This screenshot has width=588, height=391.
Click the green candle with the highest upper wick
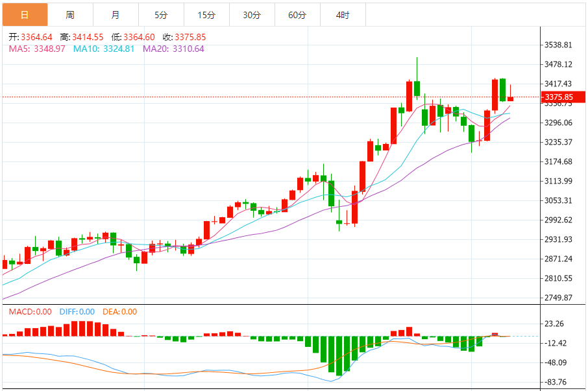click(417, 88)
